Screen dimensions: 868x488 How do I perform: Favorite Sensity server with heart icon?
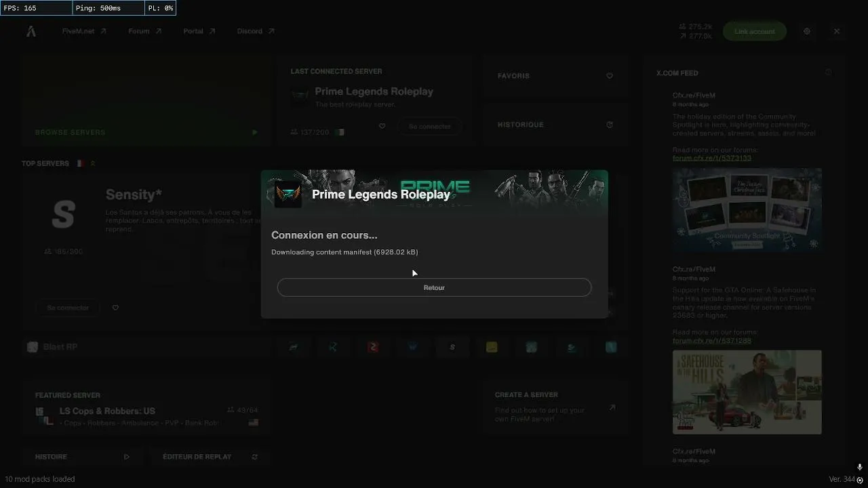[115, 308]
